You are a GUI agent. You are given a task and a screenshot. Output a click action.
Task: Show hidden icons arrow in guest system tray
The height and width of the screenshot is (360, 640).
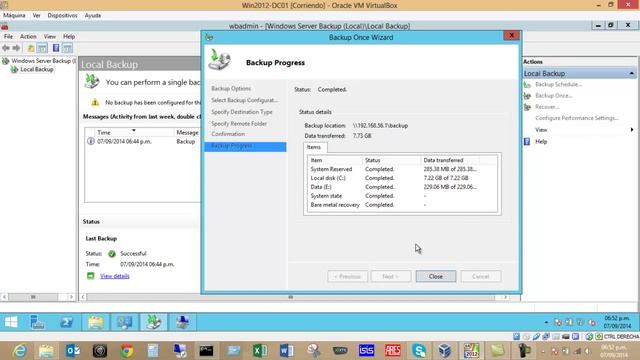pyautogui.click(x=546, y=322)
